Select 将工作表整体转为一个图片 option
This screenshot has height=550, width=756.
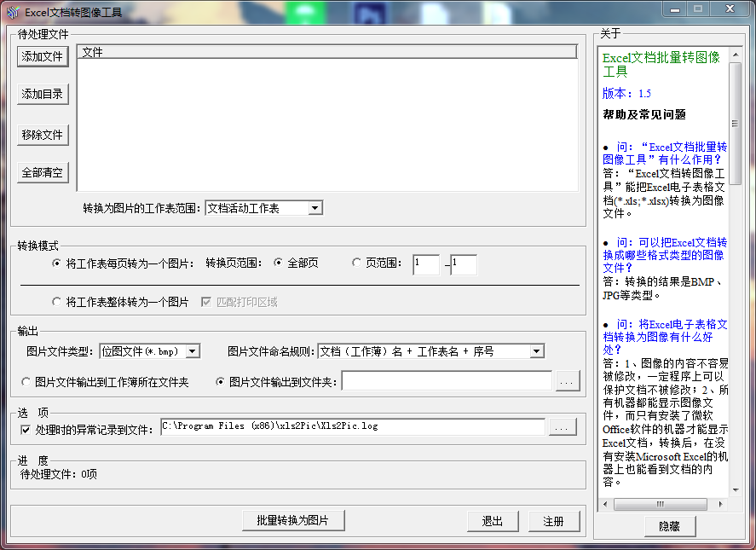coord(57,302)
